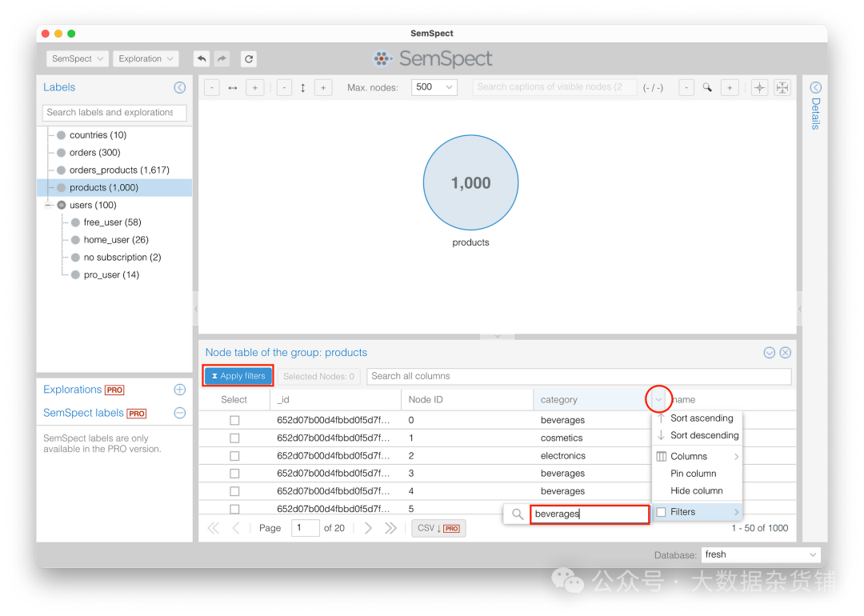Go to first page of table
Screen dimensions: 864x616
214,528
